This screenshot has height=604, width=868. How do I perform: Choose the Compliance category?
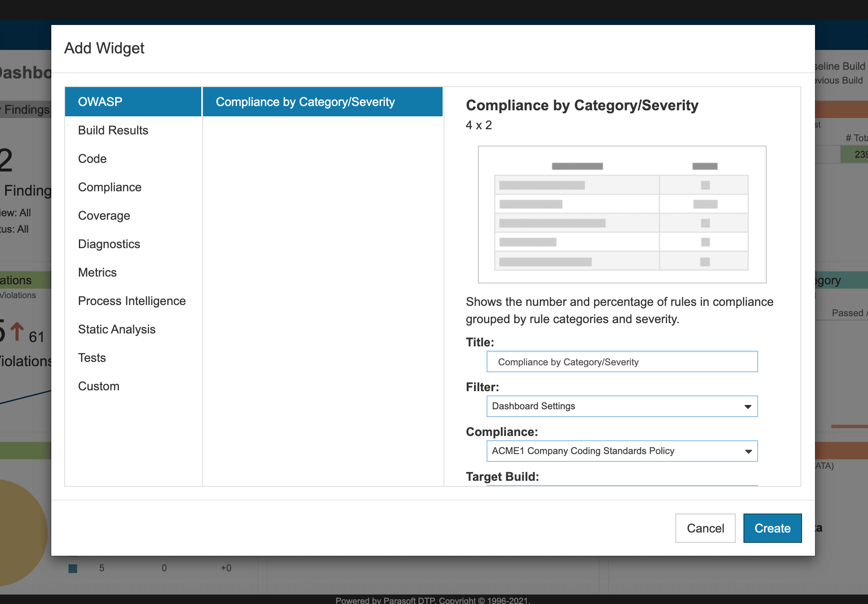coord(133,187)
